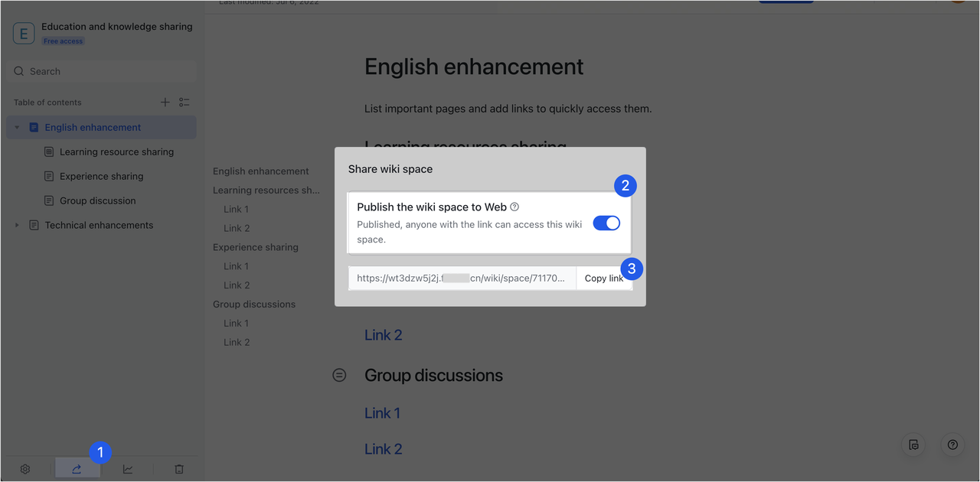
Task: Click the Free access badge under the space name
Action: click(63, 41)
